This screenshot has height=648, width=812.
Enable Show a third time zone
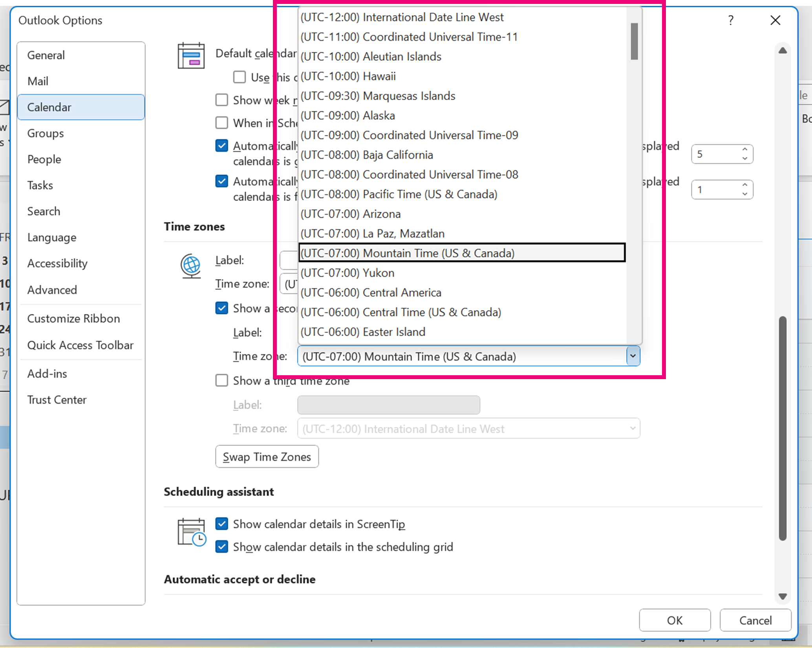click(x=222, y=380)
